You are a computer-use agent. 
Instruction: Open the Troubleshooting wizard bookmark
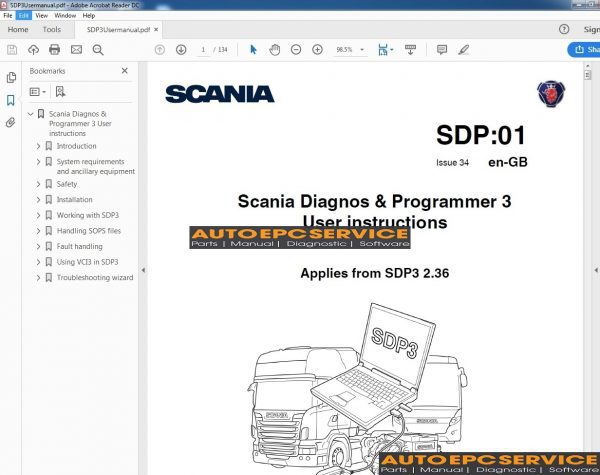tap(95, 278)
